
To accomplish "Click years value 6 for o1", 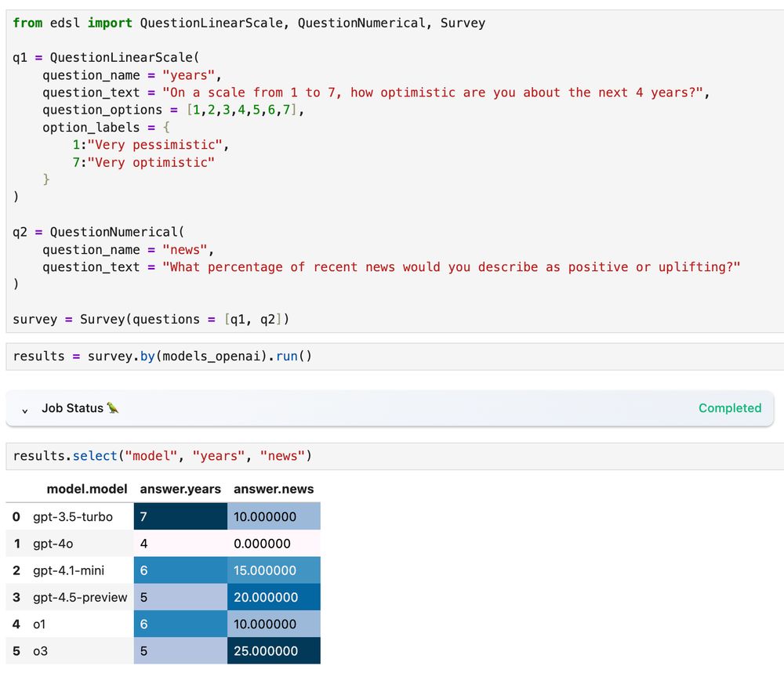I will (x=180, y=624).
